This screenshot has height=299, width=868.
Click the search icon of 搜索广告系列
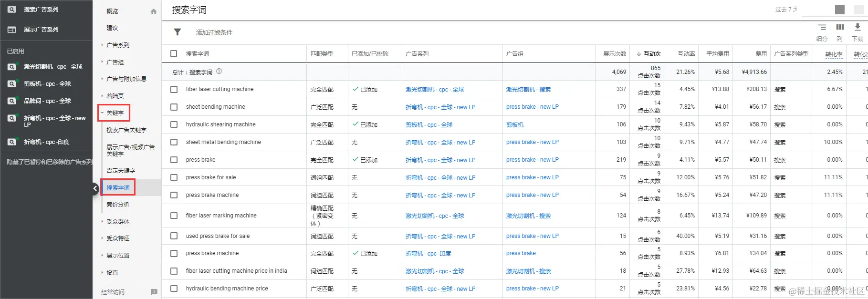tap(12, 10)
